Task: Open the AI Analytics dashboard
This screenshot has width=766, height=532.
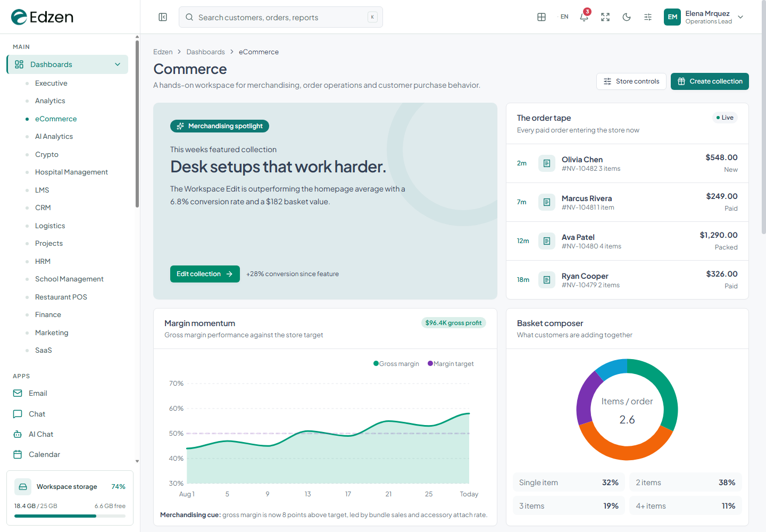Action: tap(54, 136)
